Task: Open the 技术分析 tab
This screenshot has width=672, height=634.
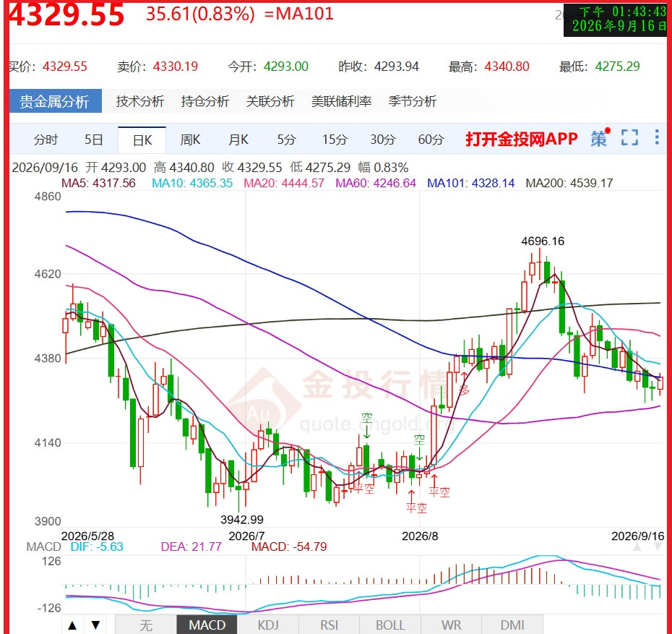Action: click(x=139, y=102)
